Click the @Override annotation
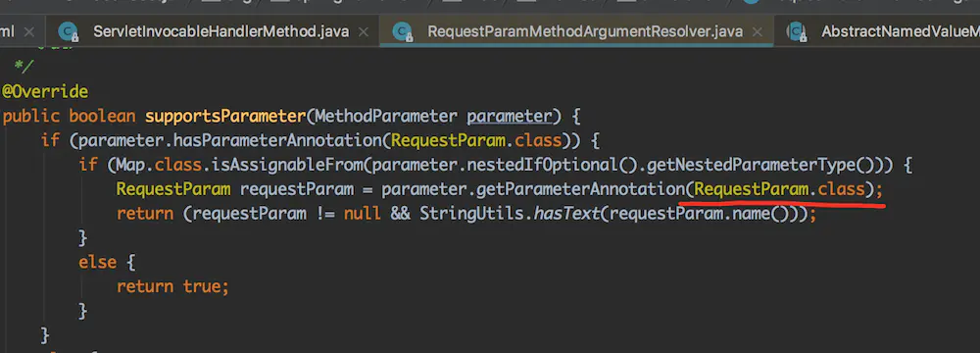 pos(45,92)
